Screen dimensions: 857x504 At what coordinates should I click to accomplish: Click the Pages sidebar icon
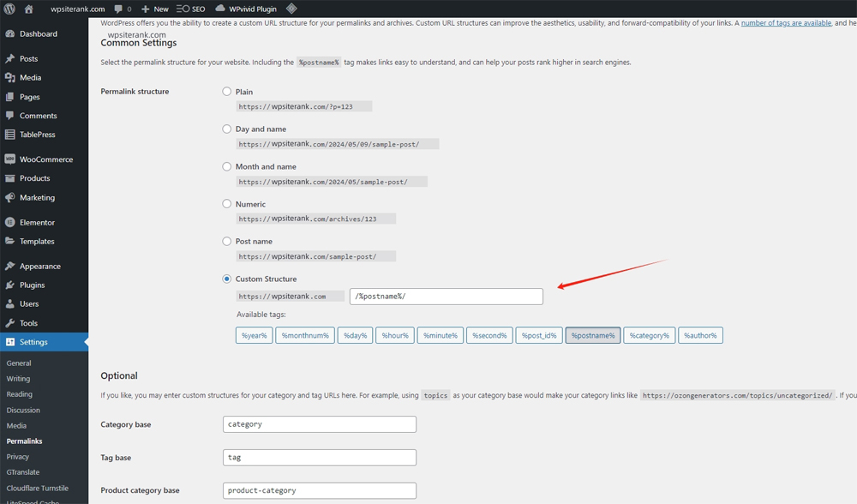pyautogui.click(x=9, y=97)
